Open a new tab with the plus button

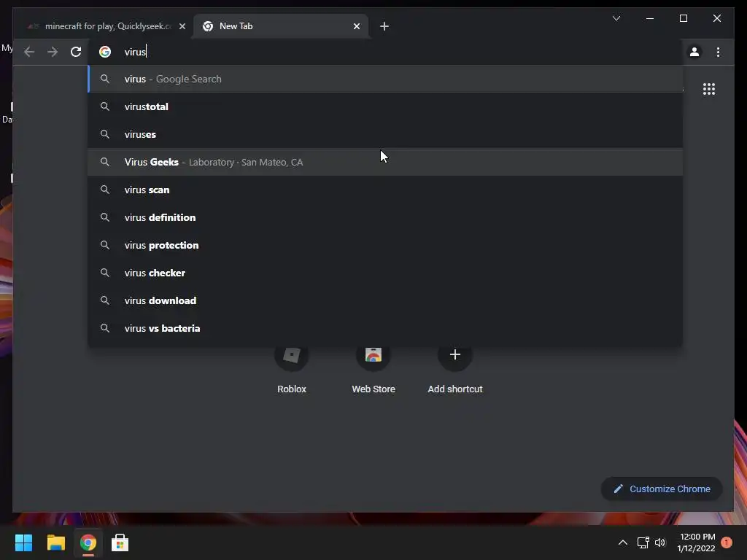pyautogui.click(x=384, y=26)
